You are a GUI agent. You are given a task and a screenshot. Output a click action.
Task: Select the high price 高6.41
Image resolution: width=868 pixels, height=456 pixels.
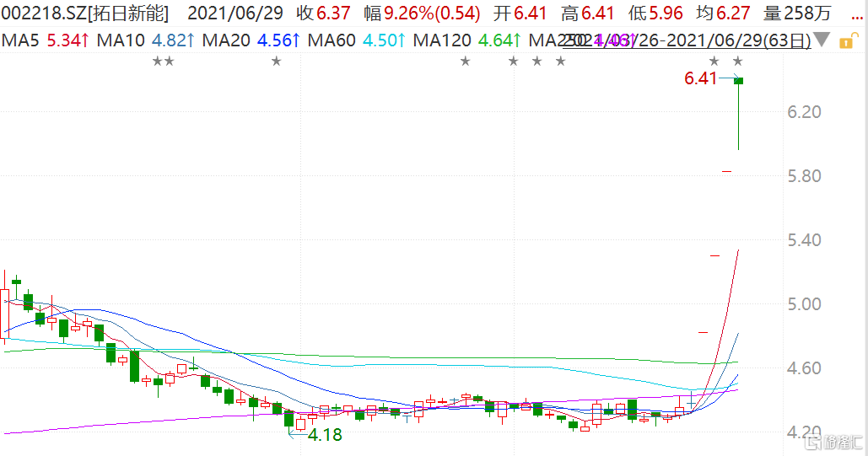pos(587,13)
